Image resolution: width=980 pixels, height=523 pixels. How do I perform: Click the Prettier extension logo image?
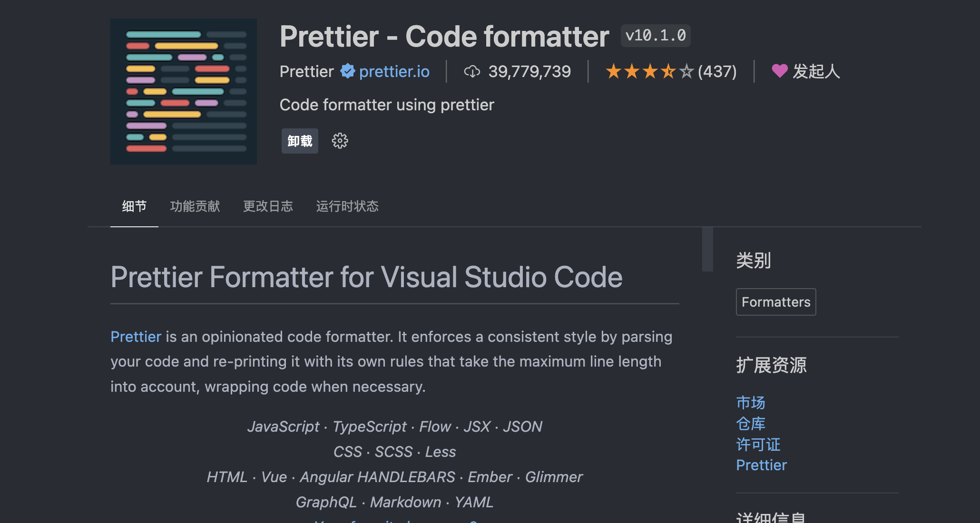183,91
